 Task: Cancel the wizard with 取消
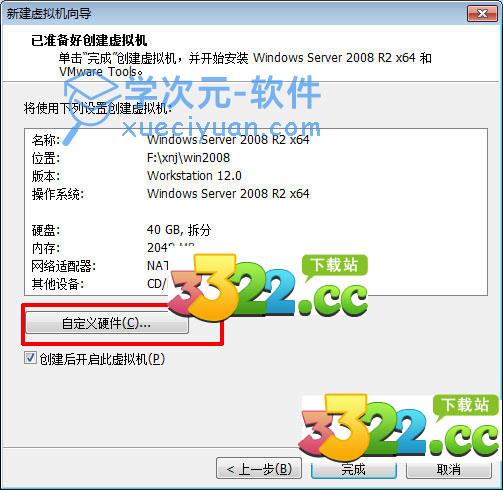coord(449,469)
